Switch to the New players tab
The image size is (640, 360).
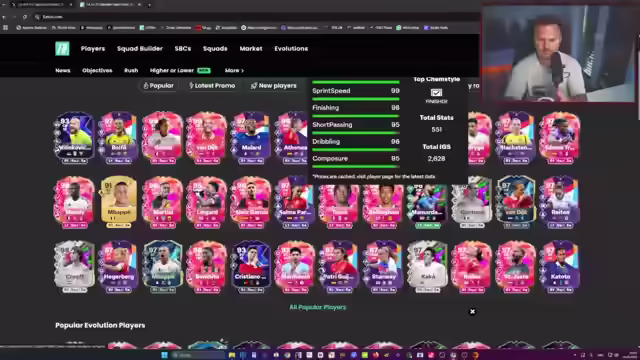(273, 86)
